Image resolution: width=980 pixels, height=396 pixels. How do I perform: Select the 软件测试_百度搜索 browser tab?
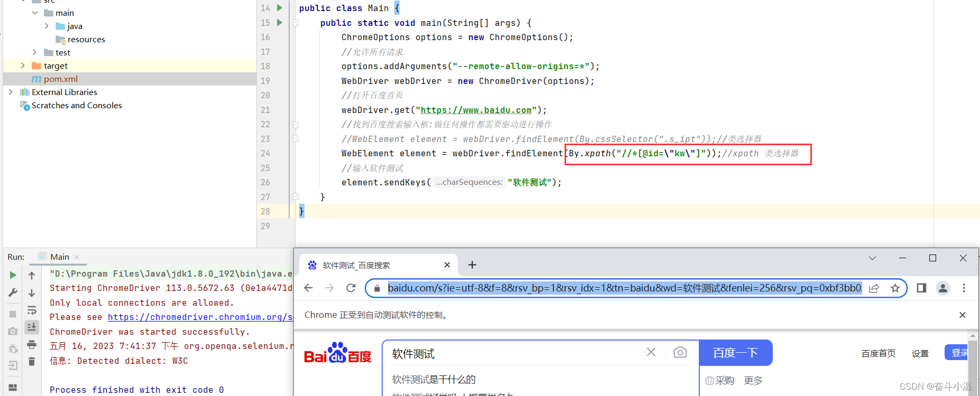(x=378, y=265)
